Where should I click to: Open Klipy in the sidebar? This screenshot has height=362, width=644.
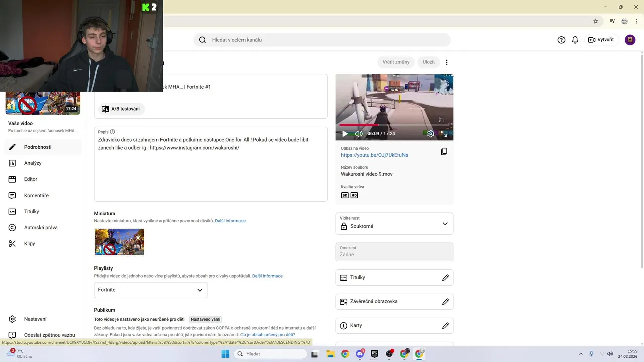pyautogui.click(x=43, y=243)
